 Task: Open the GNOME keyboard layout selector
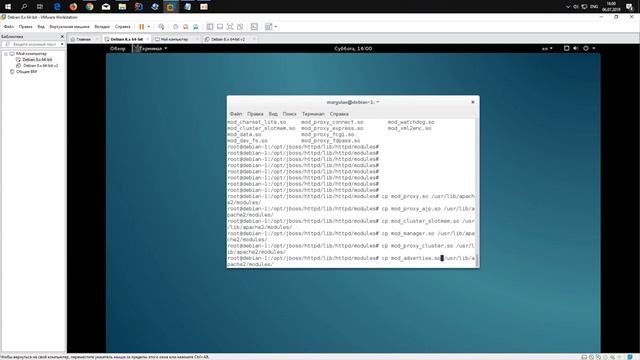[547, 48]
